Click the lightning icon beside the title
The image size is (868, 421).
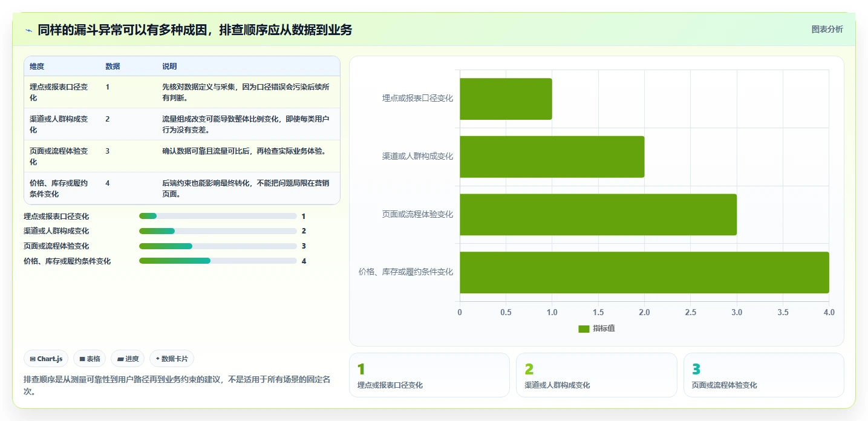(x=29, y=30)
